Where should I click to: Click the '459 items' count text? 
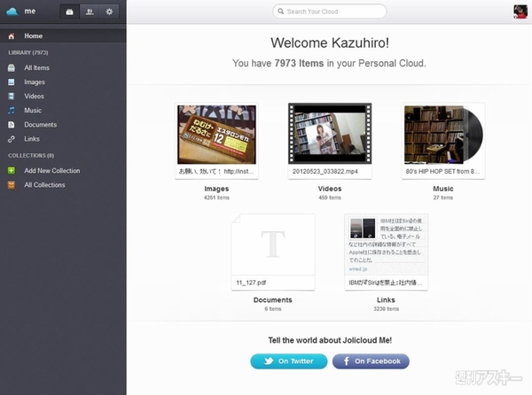(x=330, y=197)
